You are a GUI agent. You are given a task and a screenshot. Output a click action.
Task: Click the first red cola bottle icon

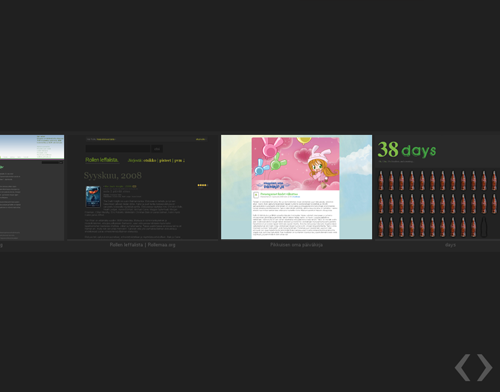pyautogui.click(x=381, y=181)
